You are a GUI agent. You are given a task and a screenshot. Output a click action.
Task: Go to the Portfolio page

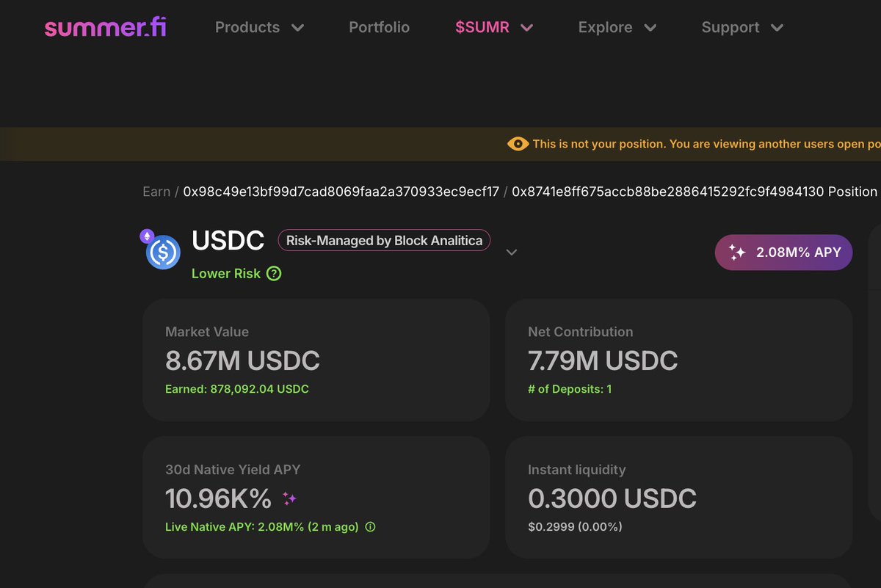click(x=380, y=28)
